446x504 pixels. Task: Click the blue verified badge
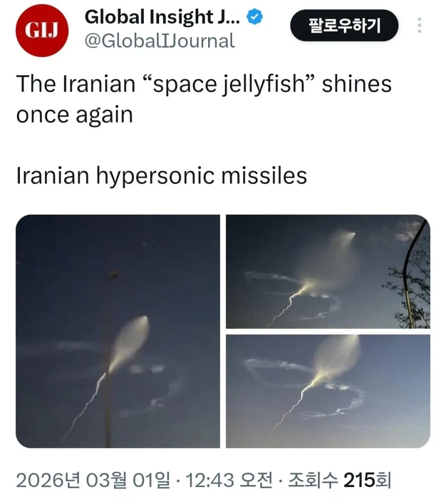(x=255, y=17)
